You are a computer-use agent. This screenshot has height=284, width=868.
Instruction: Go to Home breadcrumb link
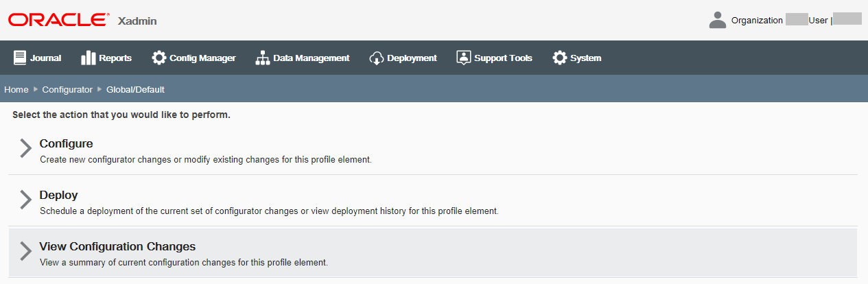point(16,89)
